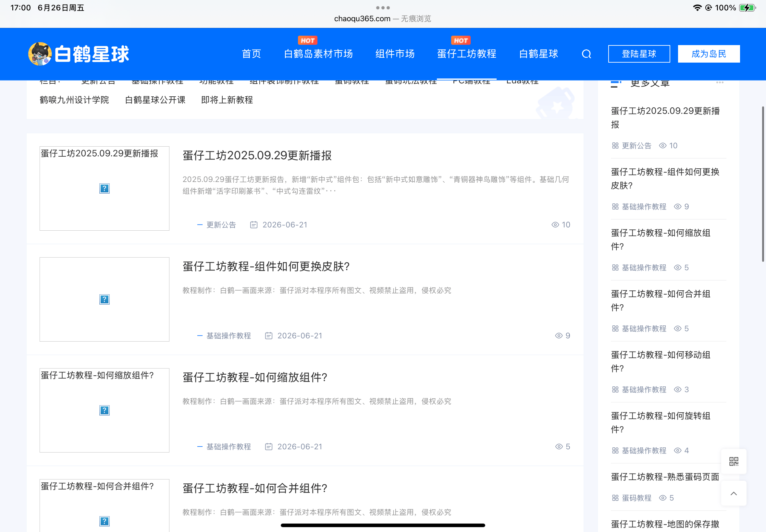
Task: Click the QR code floating icon
Action: coord(734,461)
